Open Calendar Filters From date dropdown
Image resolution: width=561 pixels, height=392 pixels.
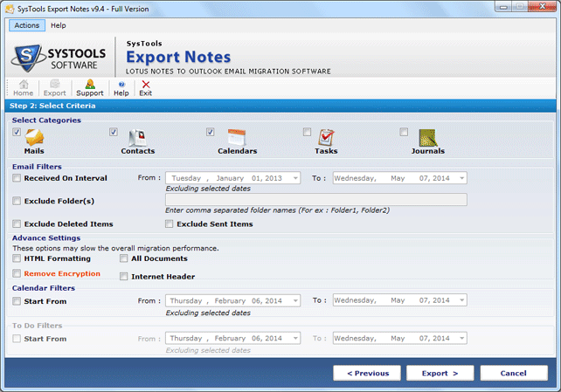click(295, 300)
